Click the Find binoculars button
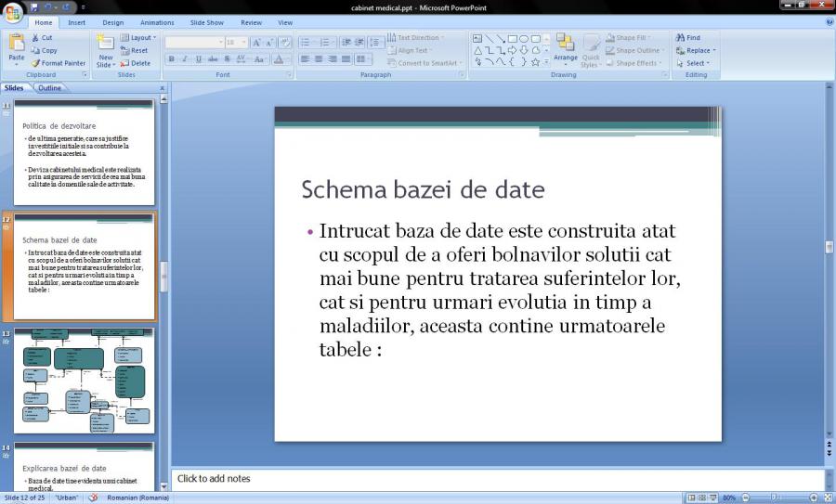The width and height of the screenshot is (836, 504). coord(688,38)
